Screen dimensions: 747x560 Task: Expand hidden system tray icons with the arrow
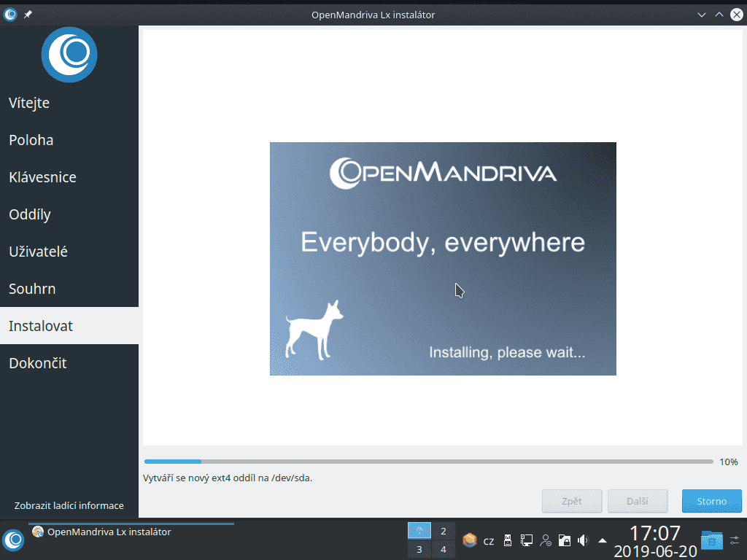602,540
